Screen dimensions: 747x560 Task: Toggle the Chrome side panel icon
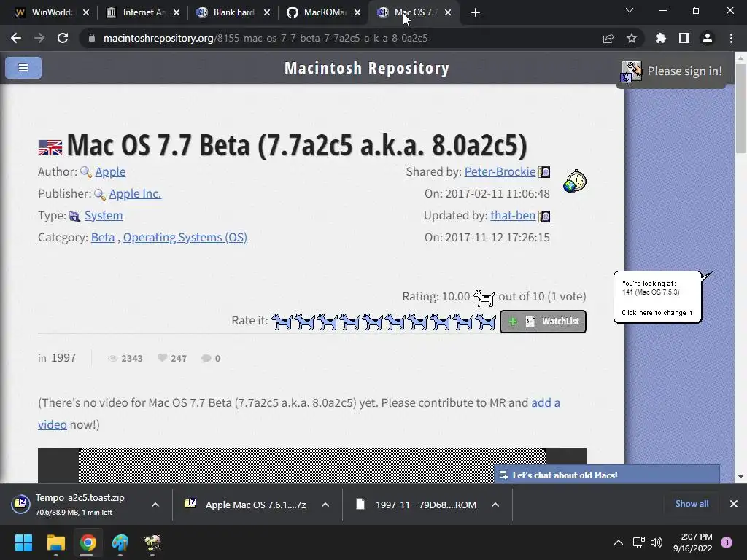click(x=684, y=38)
